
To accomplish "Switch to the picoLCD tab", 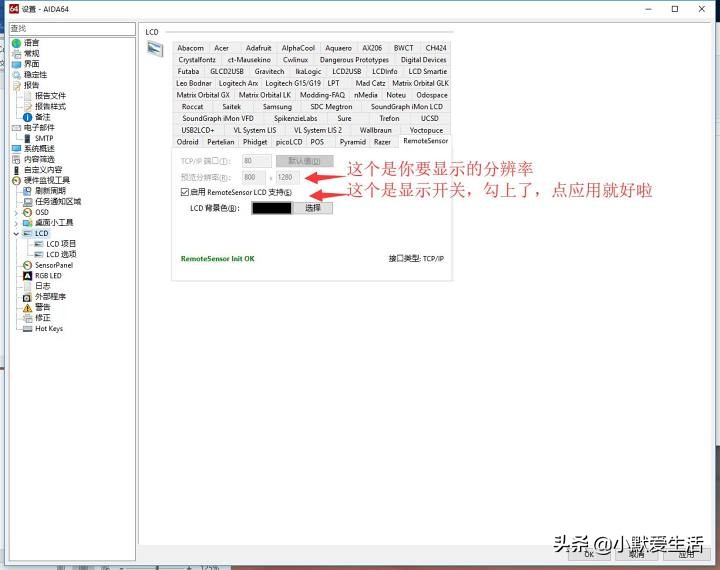I will point(289,142).
